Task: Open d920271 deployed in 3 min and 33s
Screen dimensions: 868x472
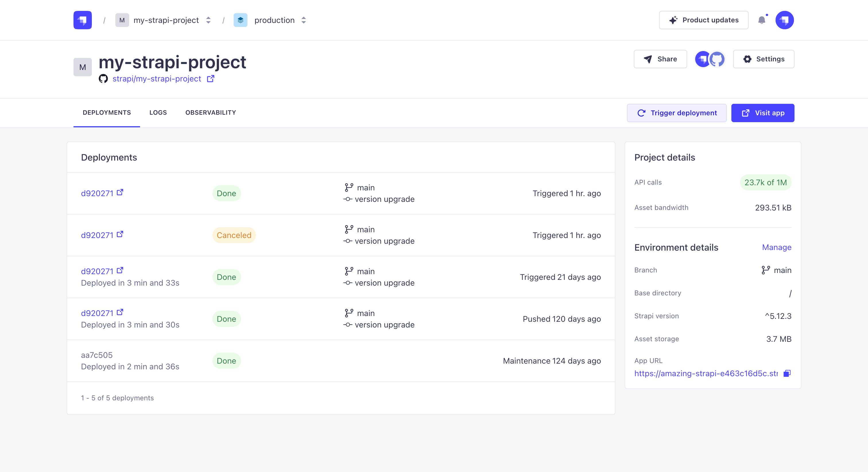Action: [x=97, y=271]
